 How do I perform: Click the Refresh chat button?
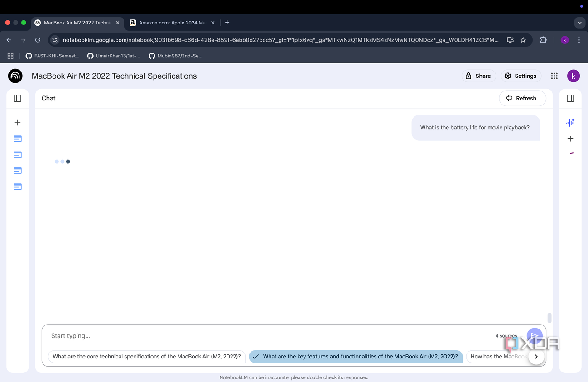(522, 98)
